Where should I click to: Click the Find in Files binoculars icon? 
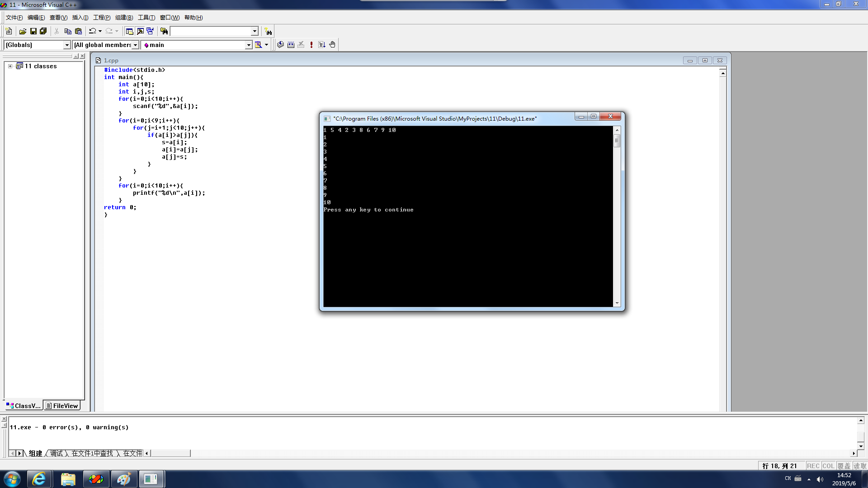pyautogui.click(x=164, y=31)
